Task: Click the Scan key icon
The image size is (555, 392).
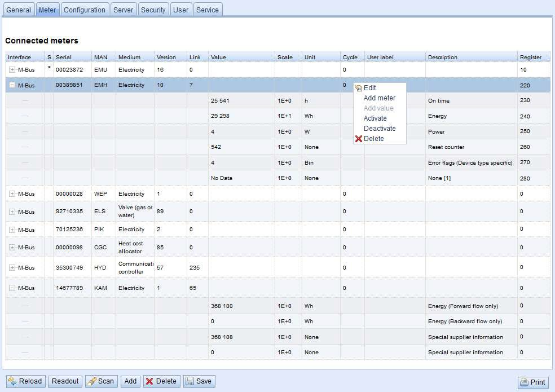Action: pyautogui.click(x=92, y=381)
